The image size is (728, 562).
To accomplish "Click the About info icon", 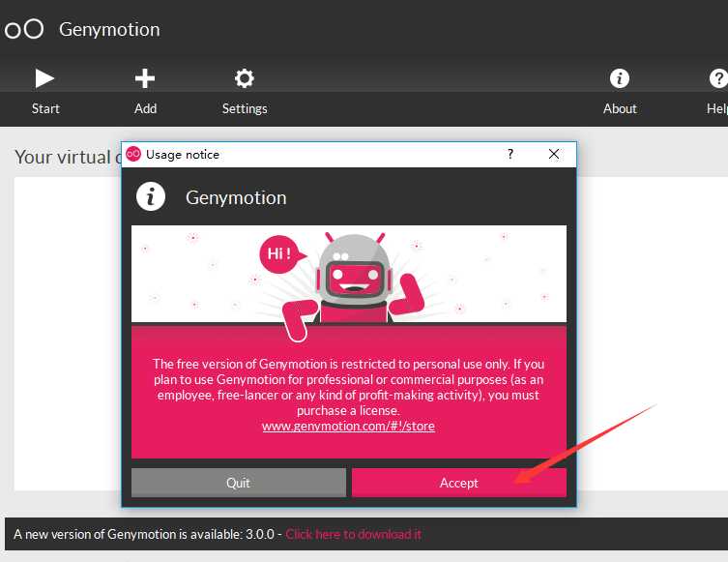I will (620, 78).
